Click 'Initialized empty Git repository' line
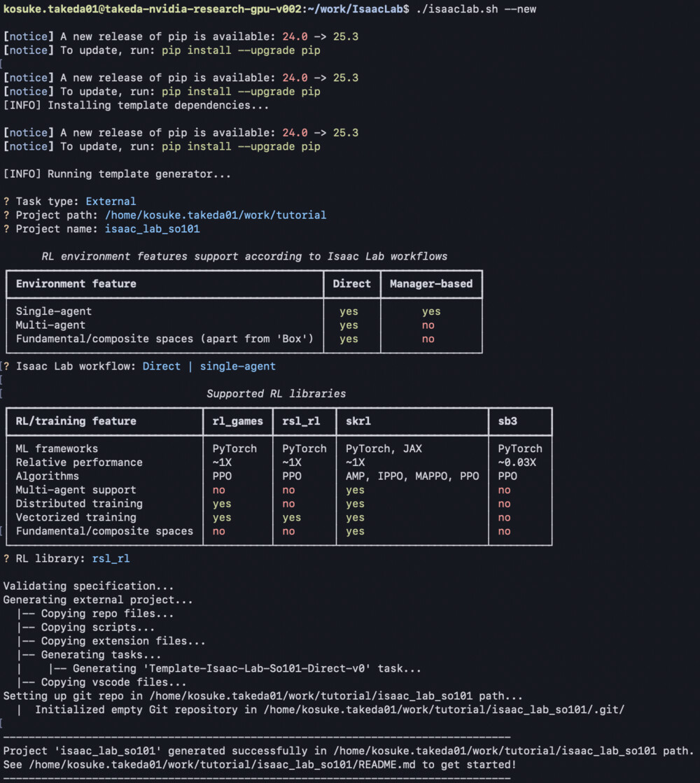Screen dimensions: 700x783 click(x=330, y=710)
